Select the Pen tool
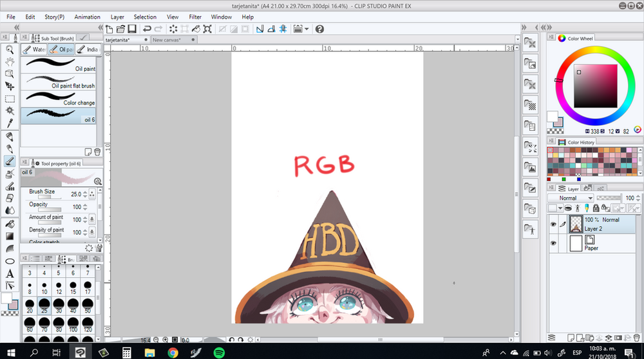 [x=10, y=137]
